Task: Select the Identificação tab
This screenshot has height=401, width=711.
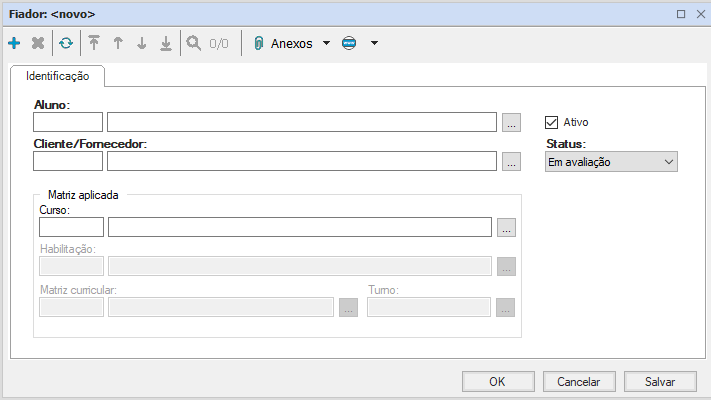Action: pos(58,76)
